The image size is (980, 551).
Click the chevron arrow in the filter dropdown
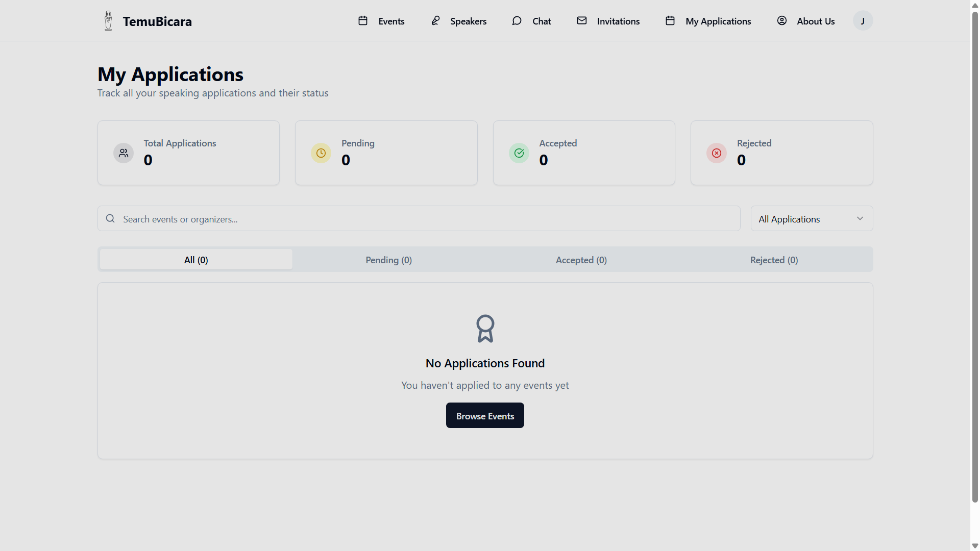860,219
